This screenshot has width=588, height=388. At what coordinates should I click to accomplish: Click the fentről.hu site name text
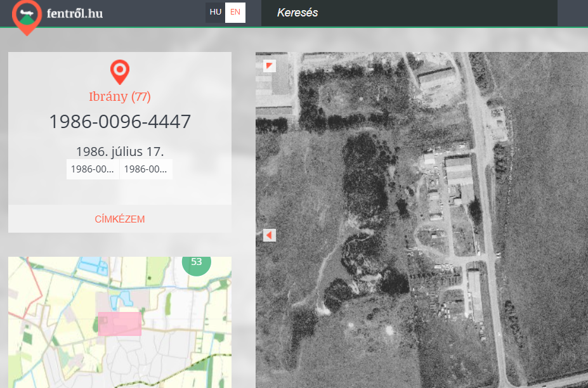coord(75,13)
